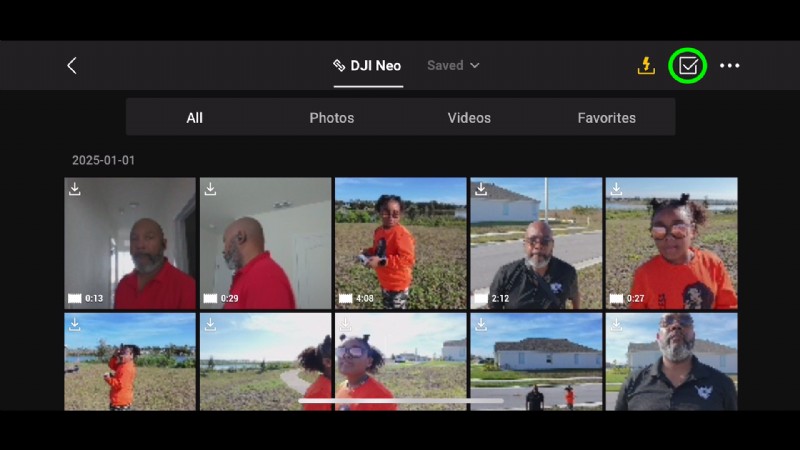Tap the yellow quick transfer download icon
Viewport: 800px width, 450px height.
[x=646, y=65]
